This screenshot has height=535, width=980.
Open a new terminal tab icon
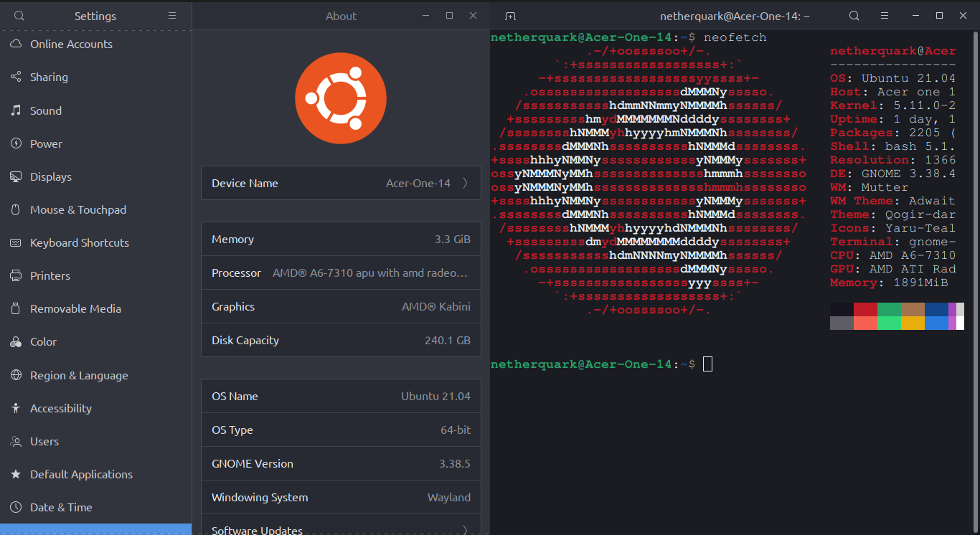510,14
